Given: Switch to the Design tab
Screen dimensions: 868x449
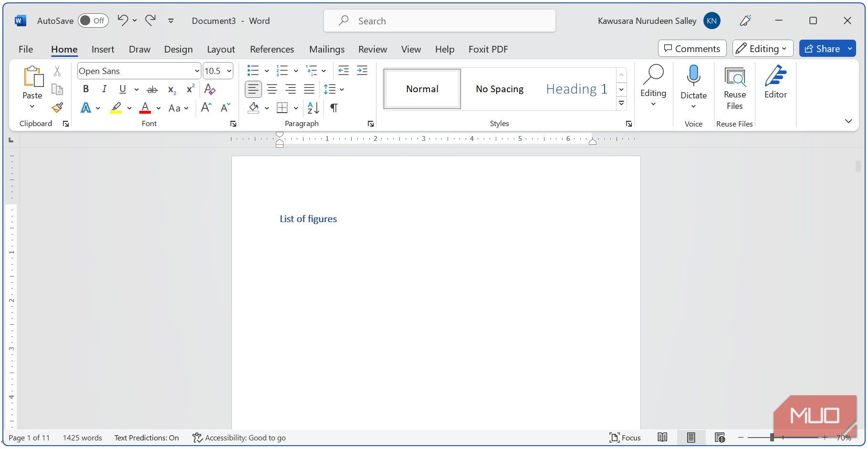Looking at the screenshot, I should [178, 49].
